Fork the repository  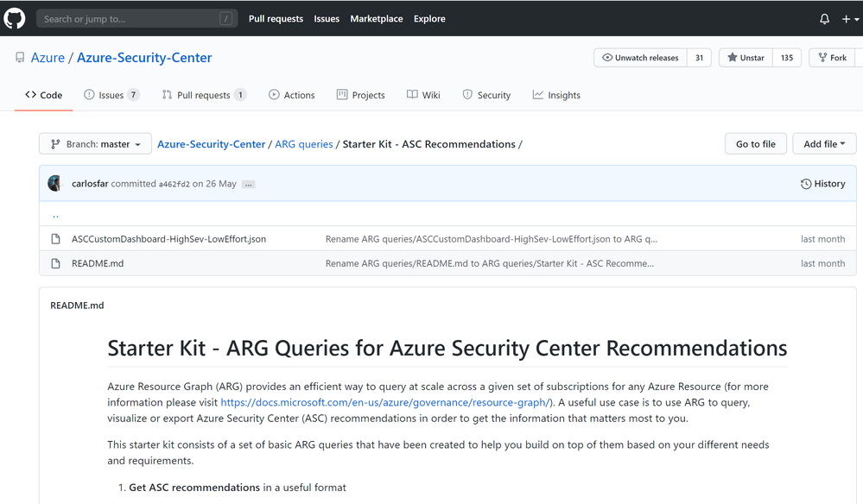click(x=832, y=58)
